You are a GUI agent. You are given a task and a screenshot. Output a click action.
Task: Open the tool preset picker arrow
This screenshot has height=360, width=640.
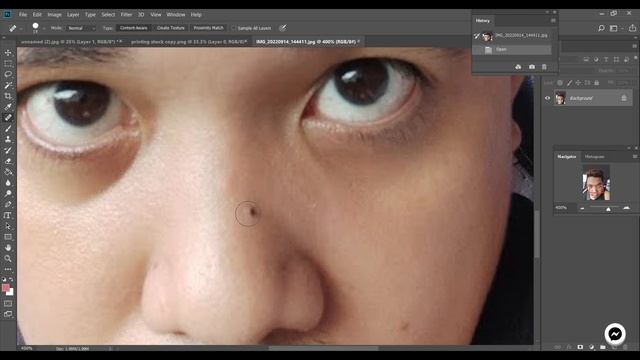[21, 28]
